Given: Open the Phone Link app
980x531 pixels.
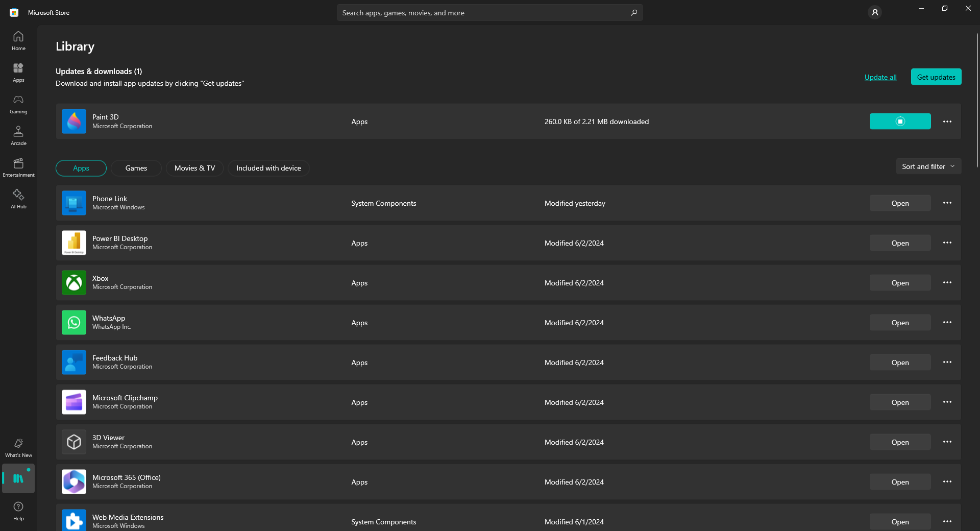Looking at the screenshot, I should click(x=900, y=203).
